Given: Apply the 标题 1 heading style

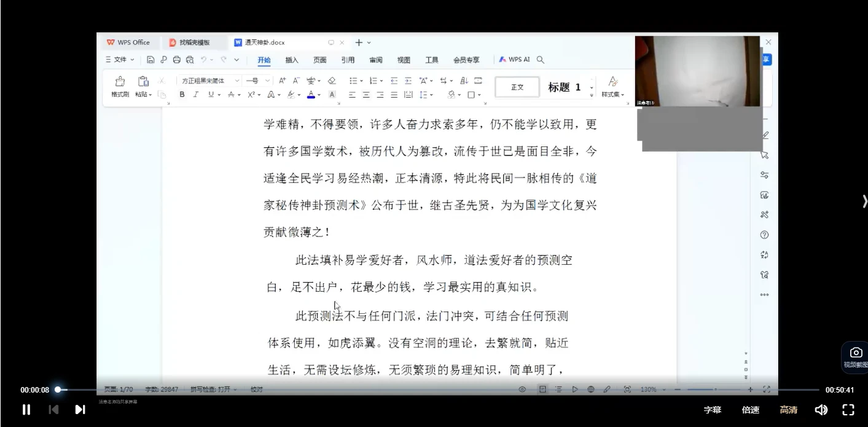Looking at the screenshot, I should pyautogui.click(x=564, y=87).
